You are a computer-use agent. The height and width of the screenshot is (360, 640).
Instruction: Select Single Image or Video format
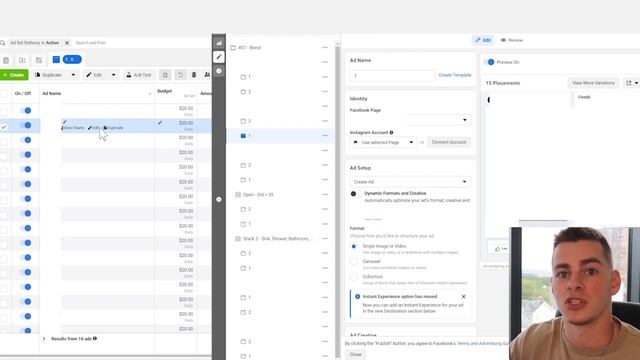(354, 247)
